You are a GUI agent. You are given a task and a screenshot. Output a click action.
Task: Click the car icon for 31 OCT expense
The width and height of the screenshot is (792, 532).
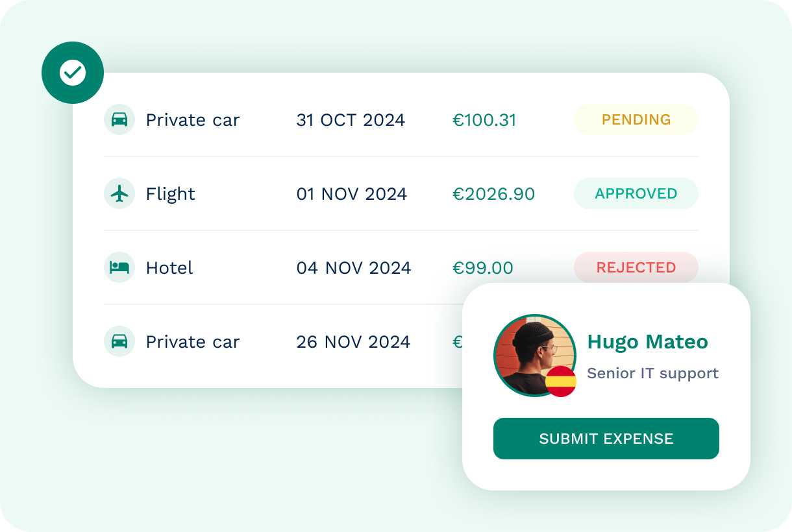coord(119,119)
